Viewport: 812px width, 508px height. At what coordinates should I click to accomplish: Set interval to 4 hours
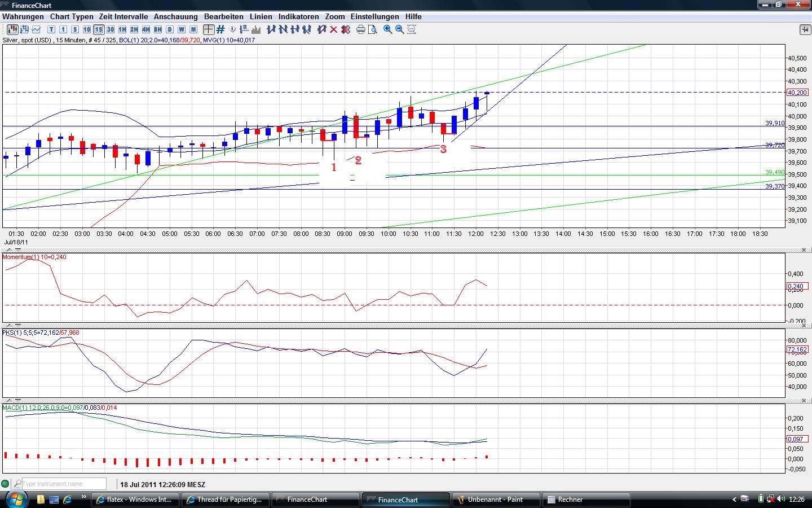coord(146,29)
